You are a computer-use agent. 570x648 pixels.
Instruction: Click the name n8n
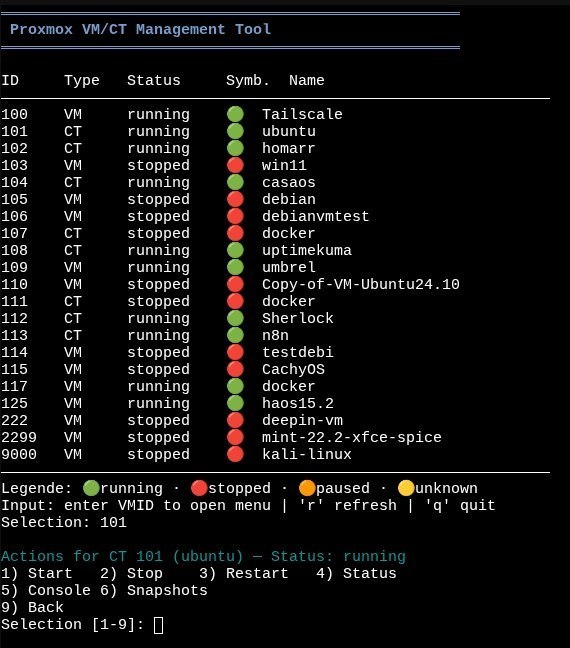(275, 335)
